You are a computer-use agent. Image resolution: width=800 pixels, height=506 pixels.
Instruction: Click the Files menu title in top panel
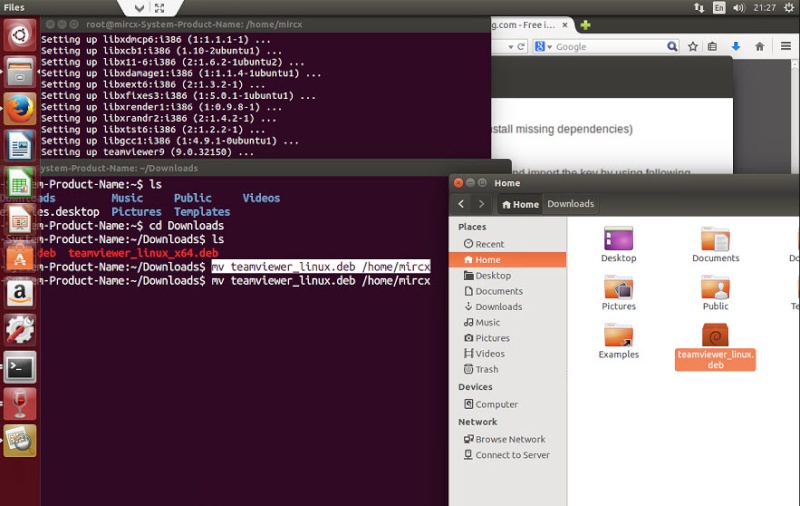14,7
